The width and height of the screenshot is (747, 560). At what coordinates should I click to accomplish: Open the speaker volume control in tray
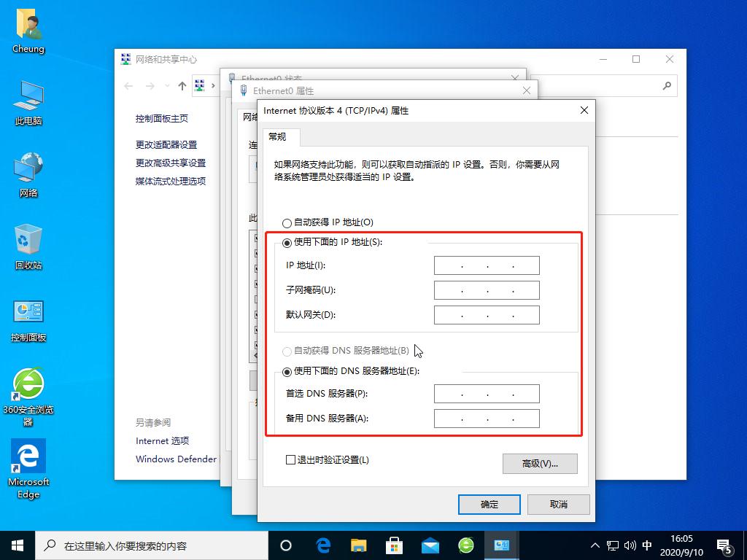point(630,545)
